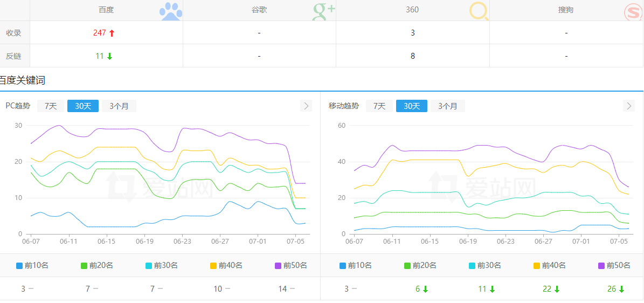The width and height of the screenshot is (644, 303).
Task: Click the 360 column header
Action: 412,10
